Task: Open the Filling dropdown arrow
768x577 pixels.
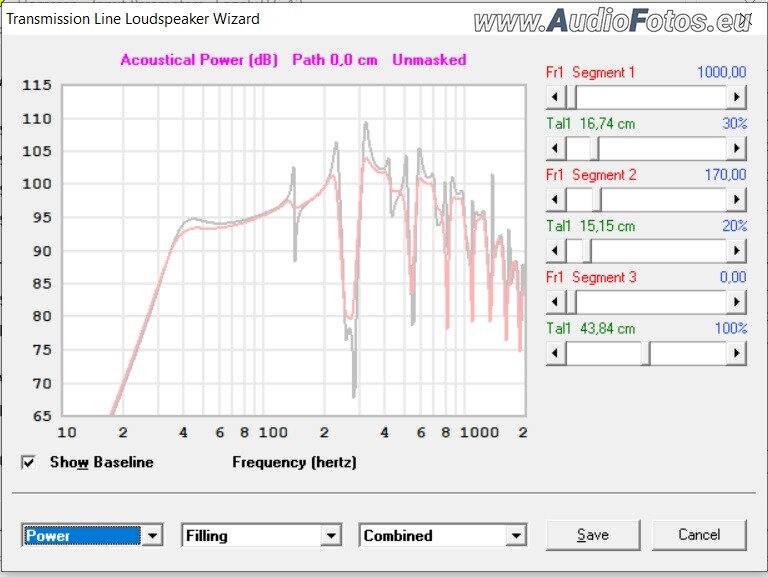Action: pos(331,535)
